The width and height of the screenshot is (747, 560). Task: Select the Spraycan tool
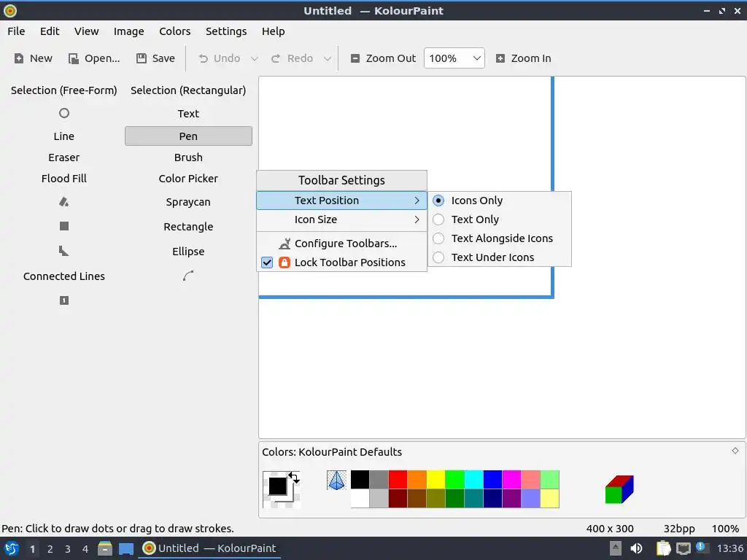[x=188, y=202]
